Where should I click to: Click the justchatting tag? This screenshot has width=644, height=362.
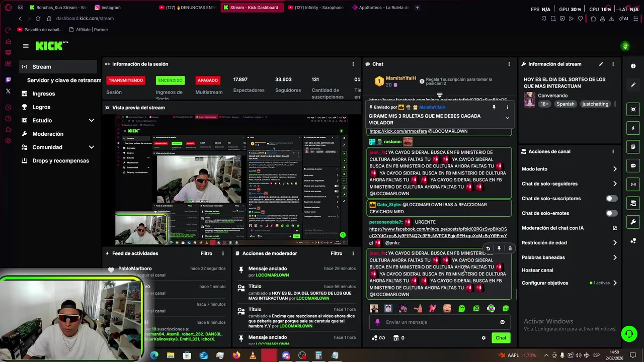coord(595,104)
